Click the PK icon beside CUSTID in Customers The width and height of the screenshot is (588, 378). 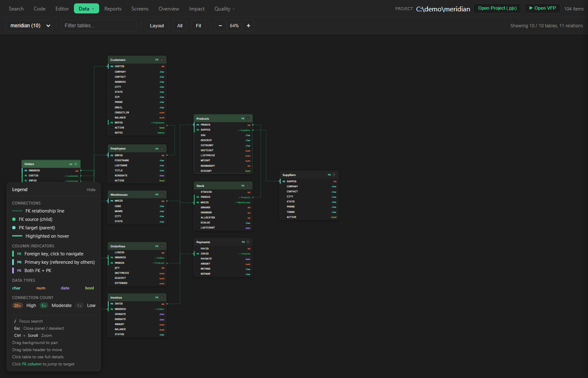point(112,66)
